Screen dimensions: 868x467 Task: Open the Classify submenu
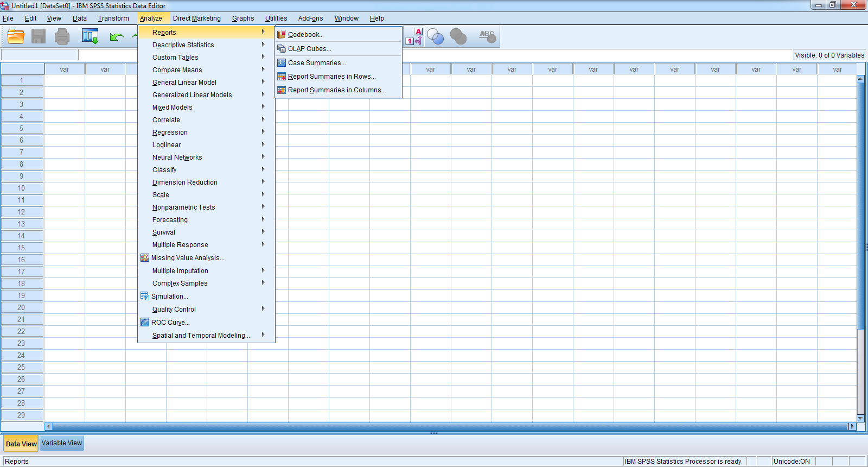point(206,170)
